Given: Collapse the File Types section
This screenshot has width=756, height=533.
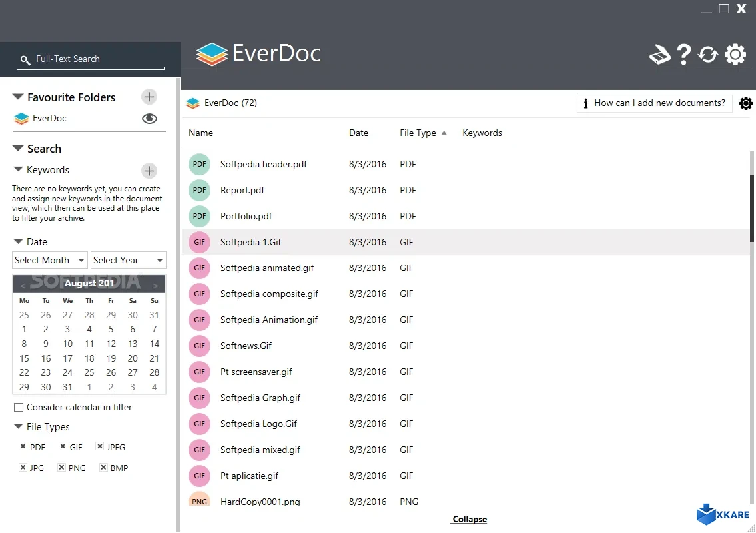Looking at the screenshot, I should click(x=19, y=426).
